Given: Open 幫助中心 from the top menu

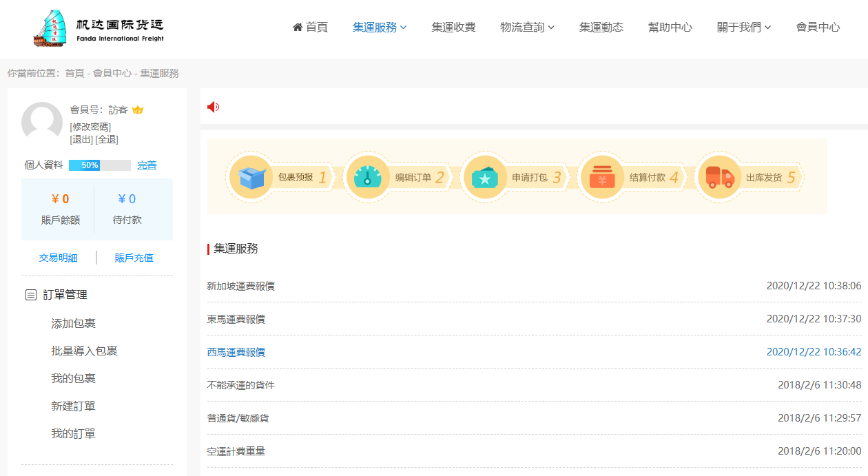Looking at the screenshot, I should (x=670, y=28).
